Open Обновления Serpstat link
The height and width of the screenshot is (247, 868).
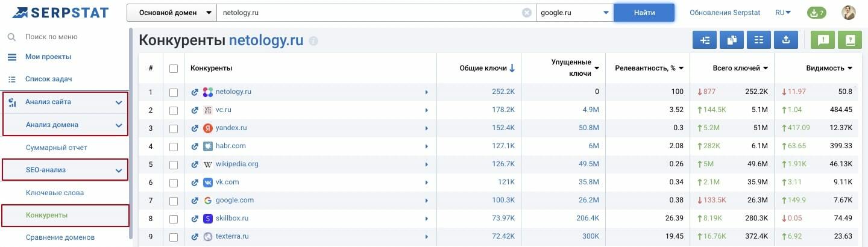coord(725,13)
